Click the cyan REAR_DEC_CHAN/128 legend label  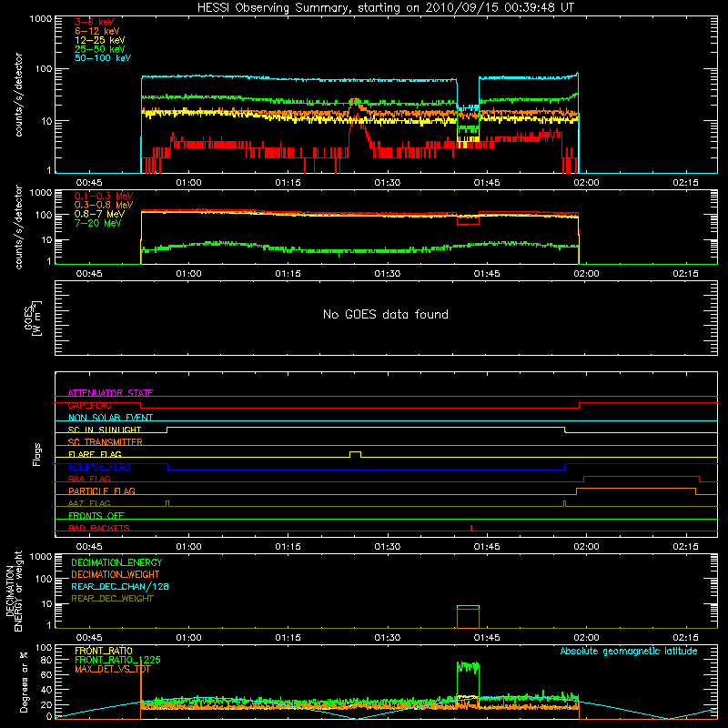120,586
